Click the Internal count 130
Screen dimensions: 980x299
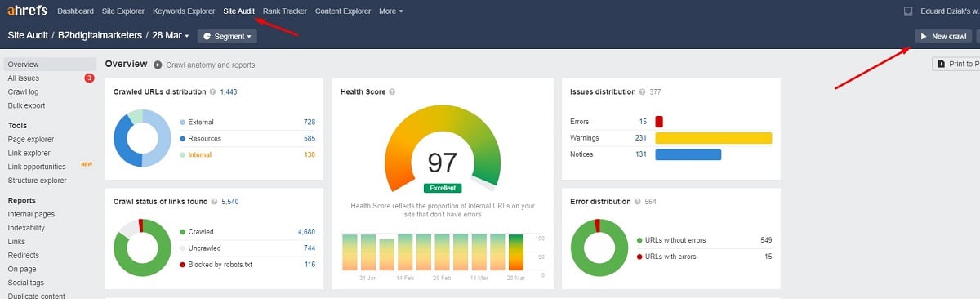coord(309,154)
